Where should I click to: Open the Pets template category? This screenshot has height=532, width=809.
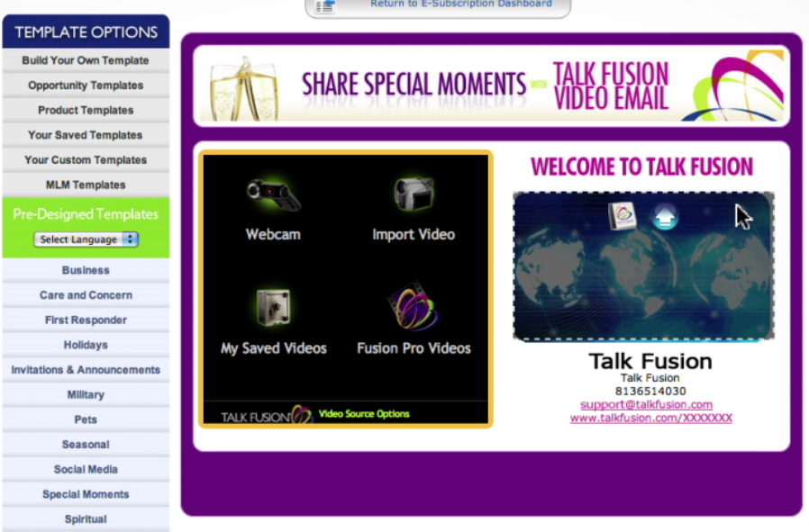click(86, 419)
